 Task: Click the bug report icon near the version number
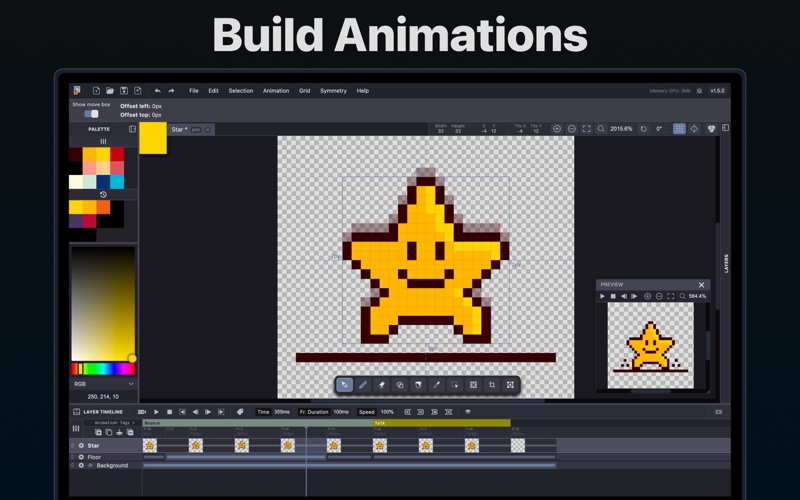click(699, 90)
